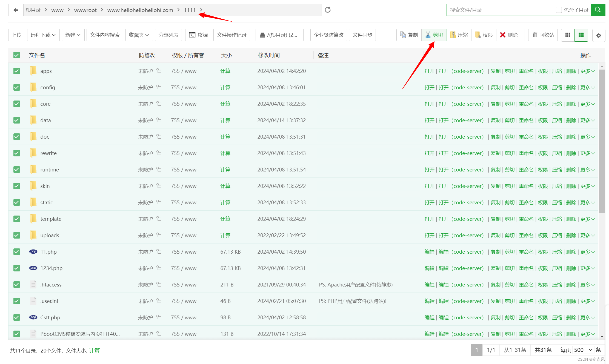Click the uploads folder icon

click(x=33, y=235)
